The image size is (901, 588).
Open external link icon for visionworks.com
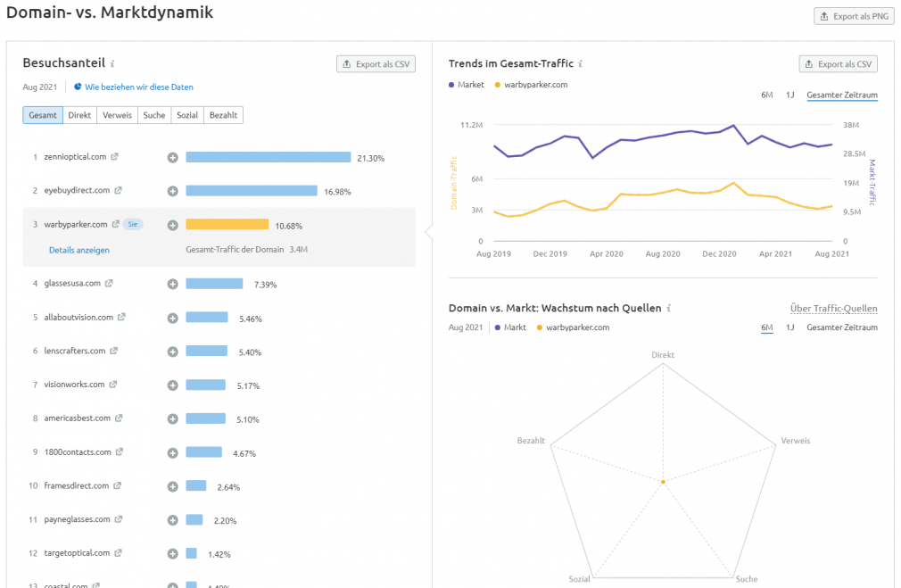tap(112, 384)
